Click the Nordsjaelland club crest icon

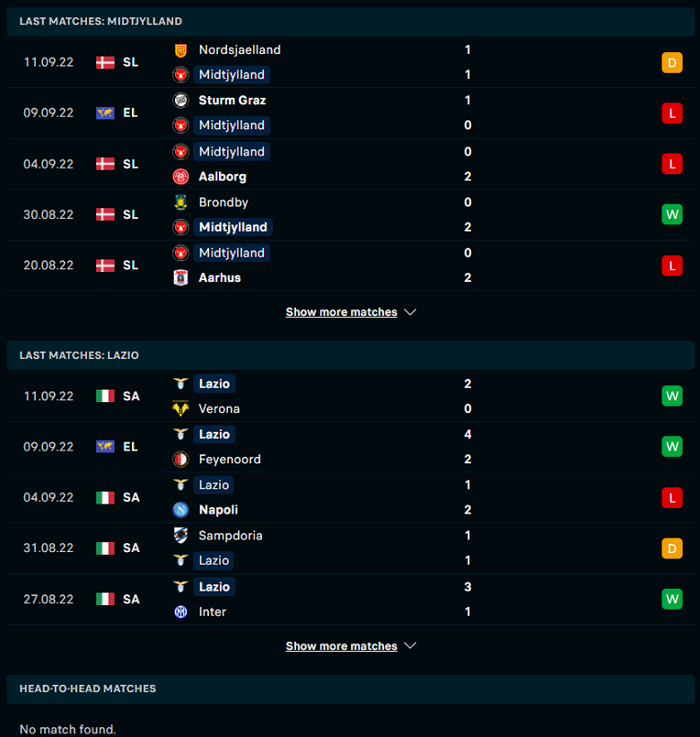[181, 50]
